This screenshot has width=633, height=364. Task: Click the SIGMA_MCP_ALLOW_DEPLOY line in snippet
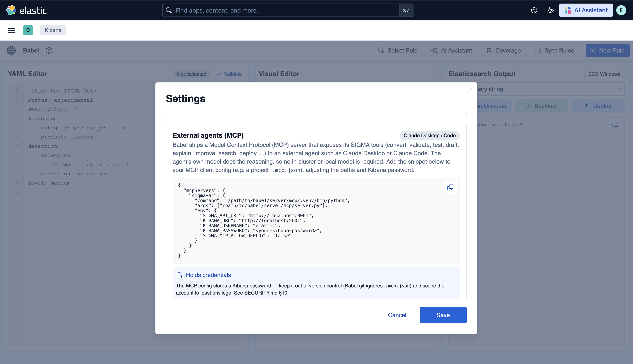pyautogui.click(x=246, y=236)
